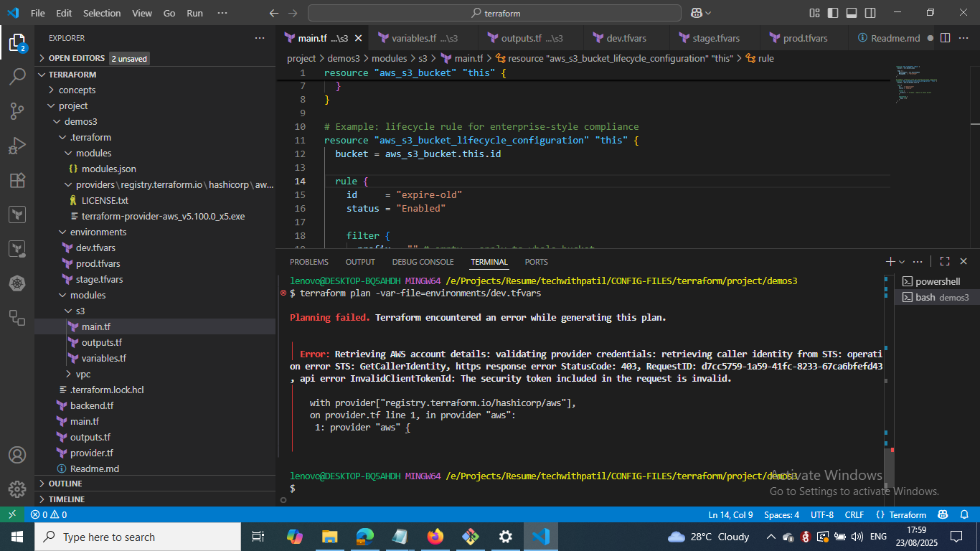Open the Source Control view
980x551 pixels.
pyautogui.click(x=17, y=111)
